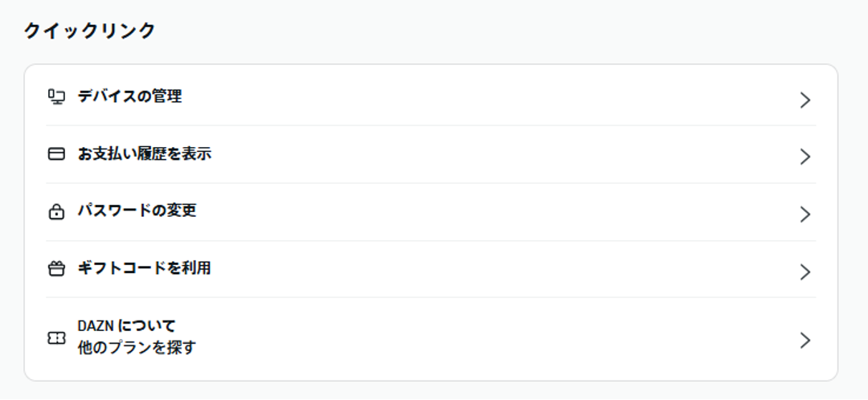
Task: Click the credit card payment history icon
Action: (x=56, y=154)
